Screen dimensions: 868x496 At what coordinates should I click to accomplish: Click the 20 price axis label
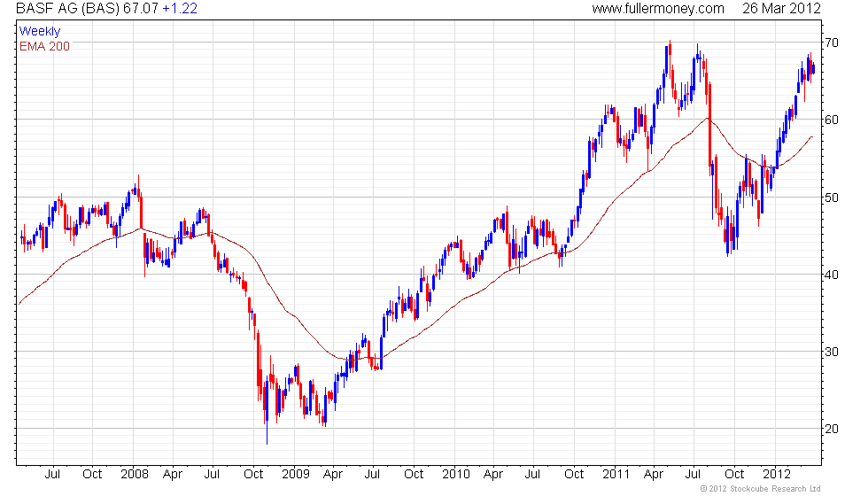pyautogui.click(x=832, y=429)
